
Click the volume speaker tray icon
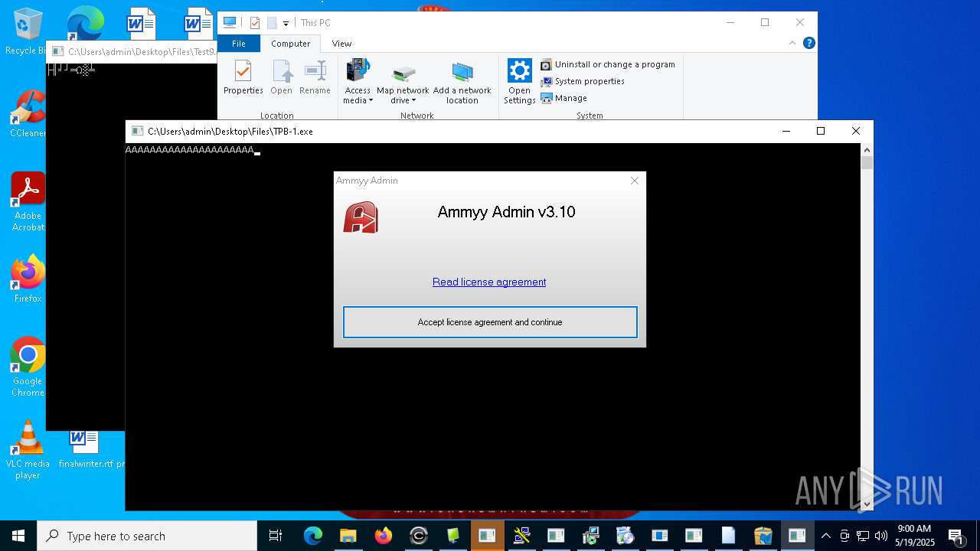(881, 536)
